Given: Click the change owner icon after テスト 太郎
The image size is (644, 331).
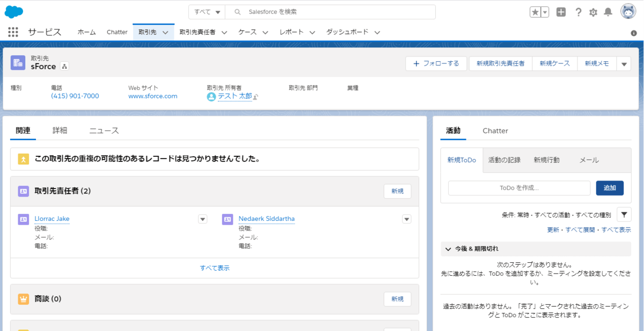Looking at the screenshot, I should tap(256, 97).
